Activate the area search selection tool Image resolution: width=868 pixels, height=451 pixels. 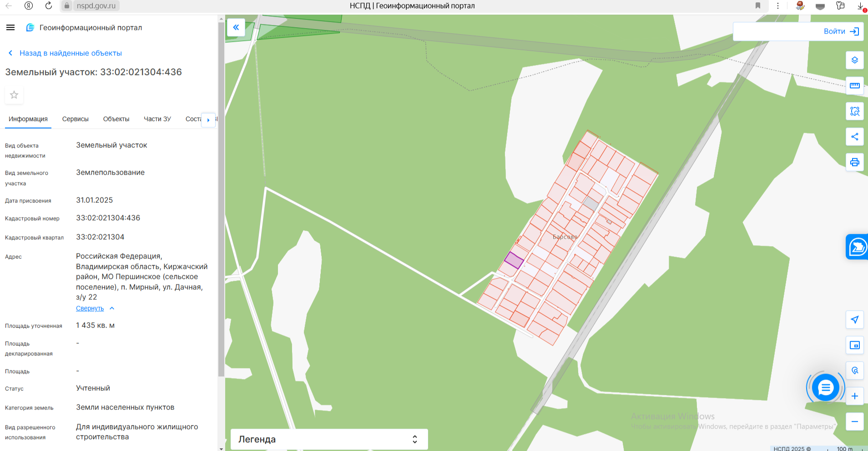tap(854, 111)
